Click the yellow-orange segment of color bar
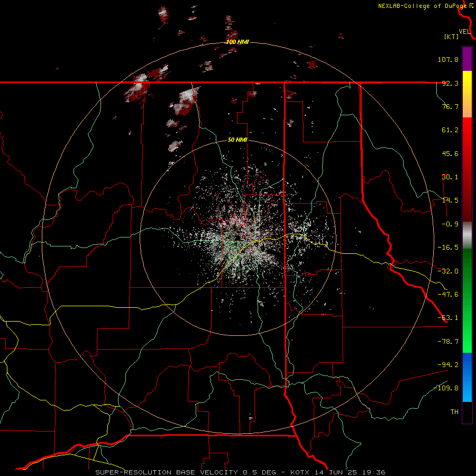This screenshot has height=476, width=476. tap(467, 94)
